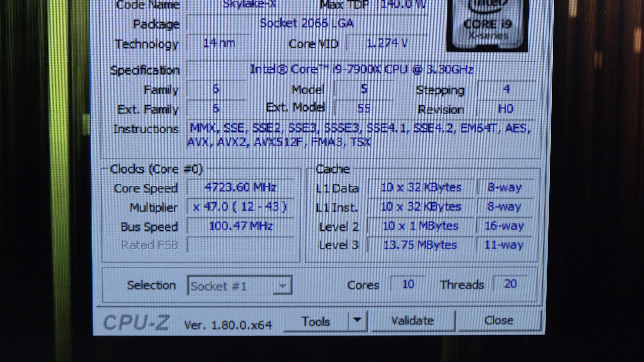Click the L1 Data size 10 x 32 KBytes
644x362 pixels.
(421, 187)
